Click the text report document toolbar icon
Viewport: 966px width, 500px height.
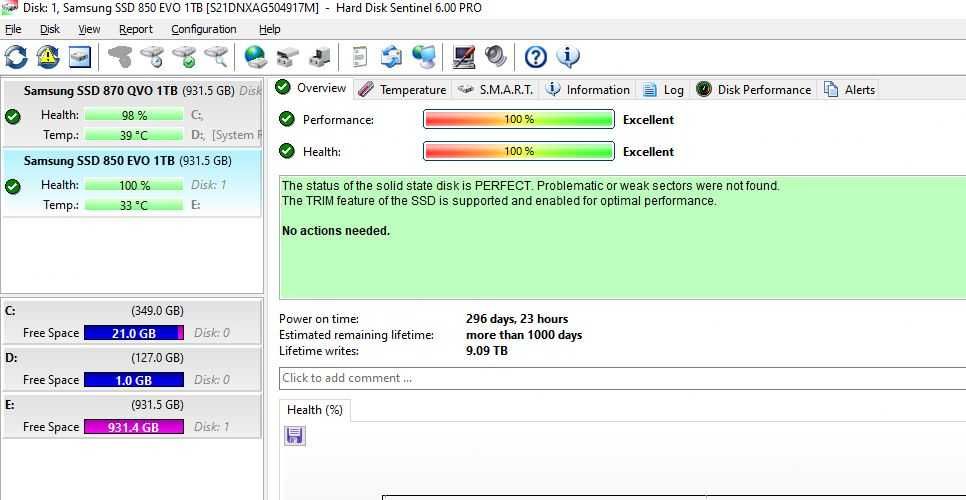click(359, 57)
